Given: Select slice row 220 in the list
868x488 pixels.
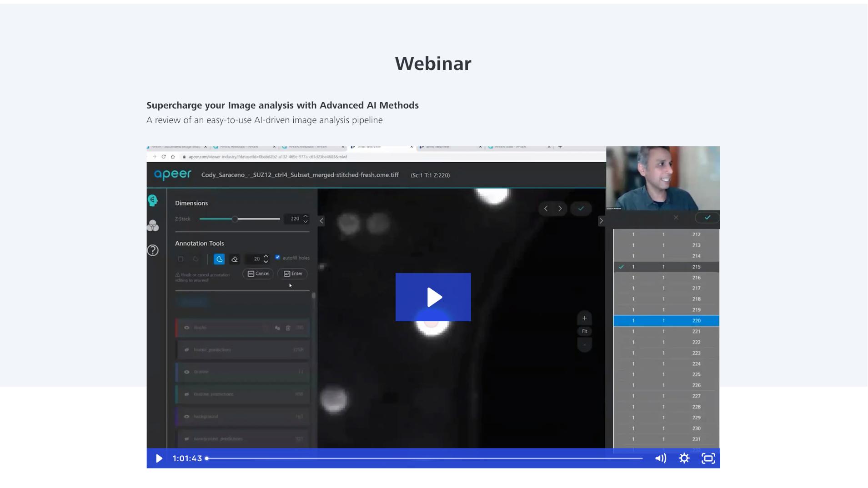Looking at the screenshot, I should click(x=666, y=321).
